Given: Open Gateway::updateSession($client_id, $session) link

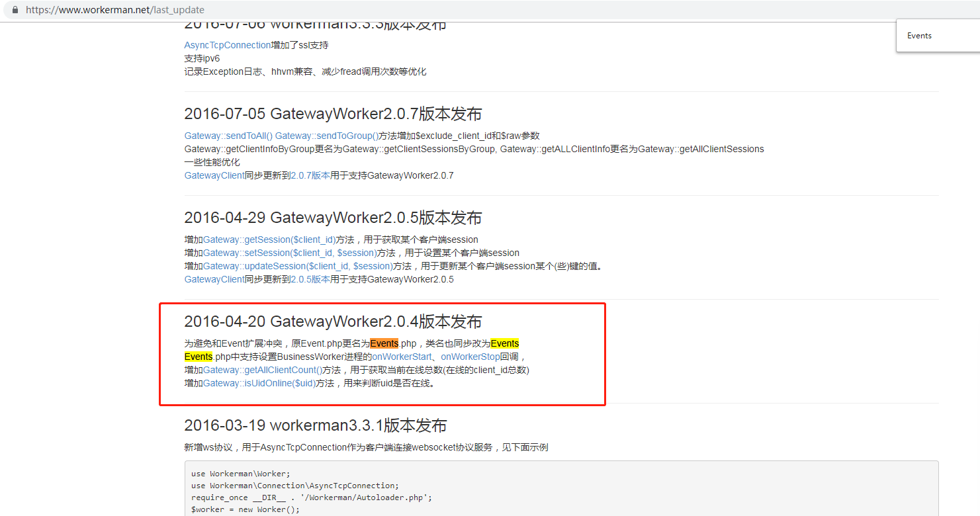Looking at the screenshot, I should click(x=298, y=266).
